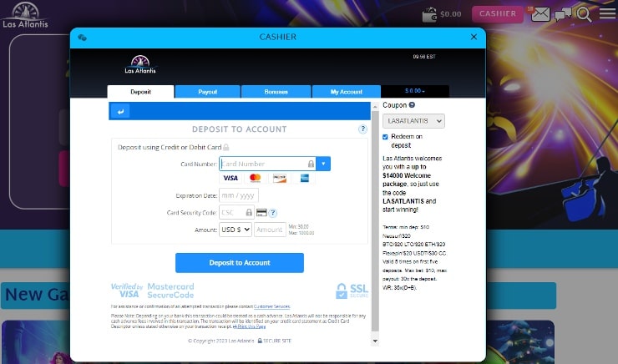Screen dimensions: 618x364
Task: Click the 09:58 EST clock text
Action: pyautogui.click(x=424, y=57)
